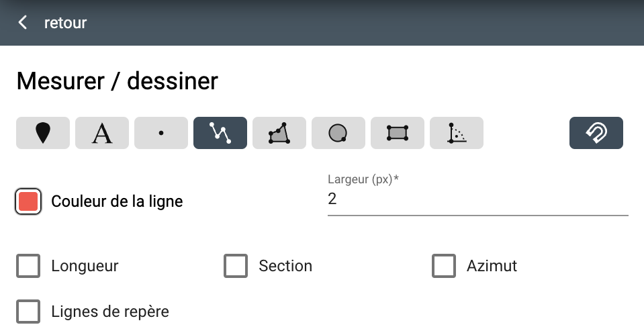
Task: Select the polyline drawing tool
Action: (220, 133)
